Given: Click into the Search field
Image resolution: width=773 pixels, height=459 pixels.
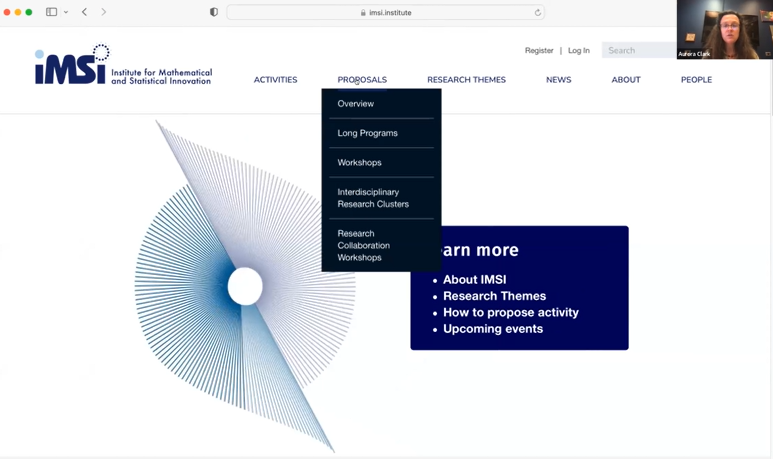Looking at the screenshot, I should point(637,50).
